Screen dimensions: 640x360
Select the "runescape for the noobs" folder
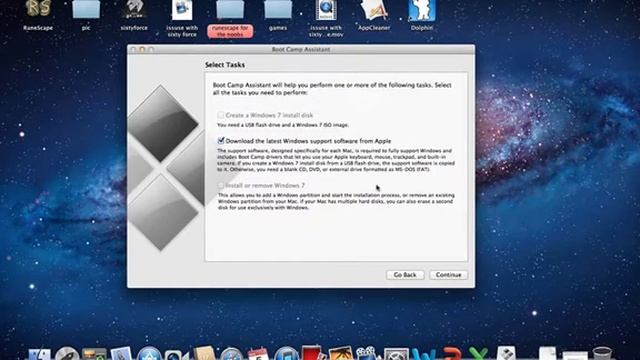click(x=230, y=9)
